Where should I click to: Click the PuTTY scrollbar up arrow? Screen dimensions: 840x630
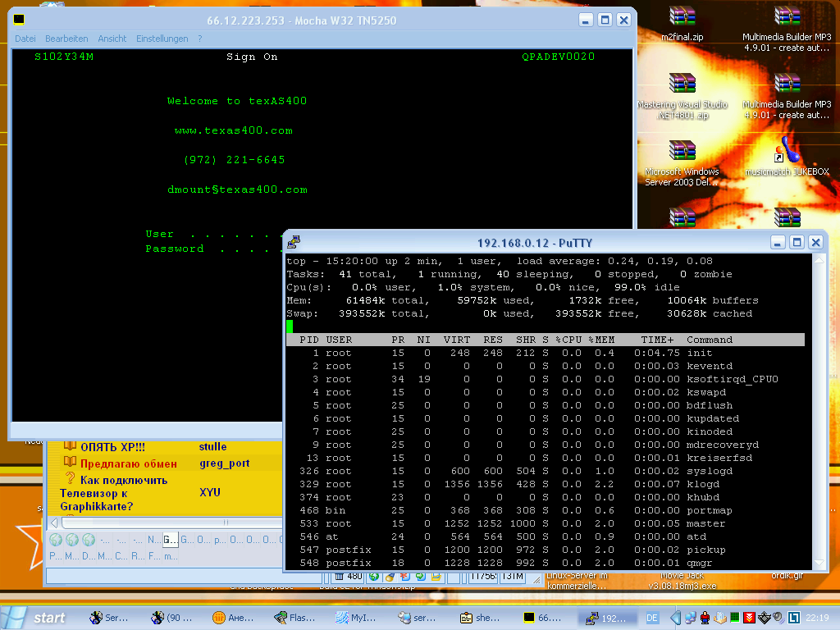[x=819, y=260]
